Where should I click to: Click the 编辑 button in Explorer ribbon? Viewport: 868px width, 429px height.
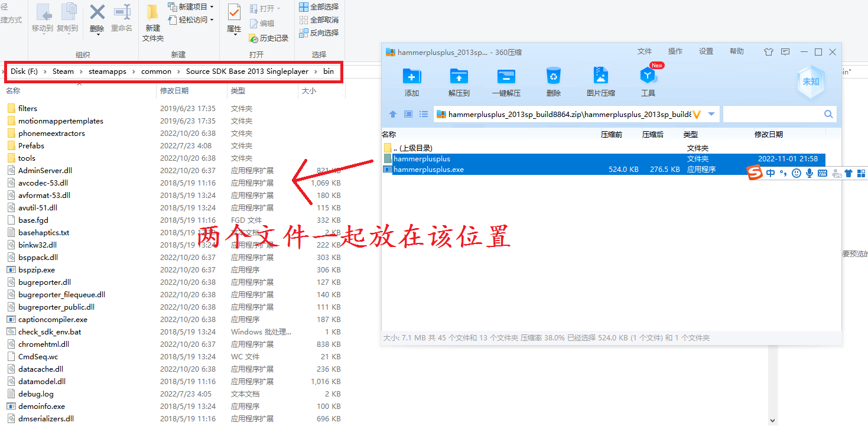point(262,24)
